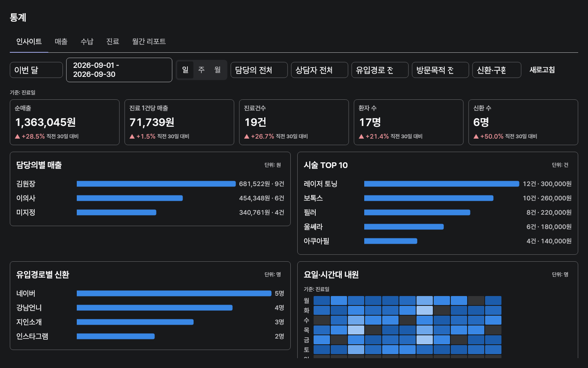588x368 pixels.
Task: Open the 상담자 filter dropdown
Action: (x=320, y=70)
